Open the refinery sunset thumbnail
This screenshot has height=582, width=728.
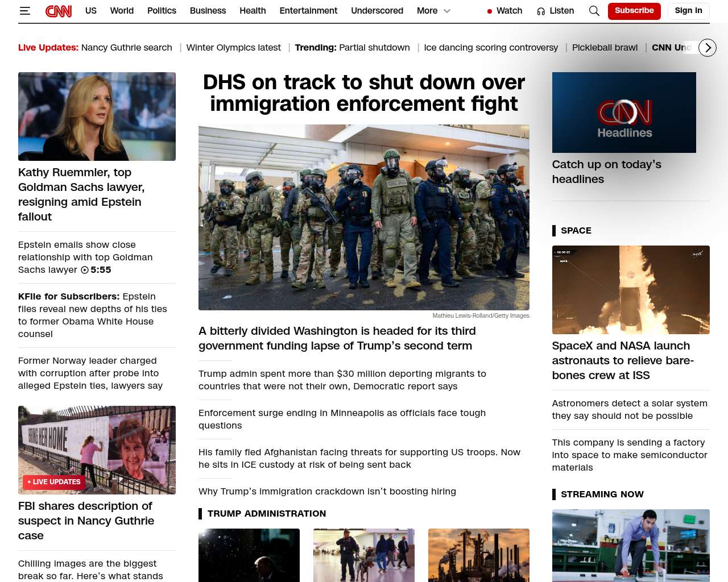click(479, 555)
